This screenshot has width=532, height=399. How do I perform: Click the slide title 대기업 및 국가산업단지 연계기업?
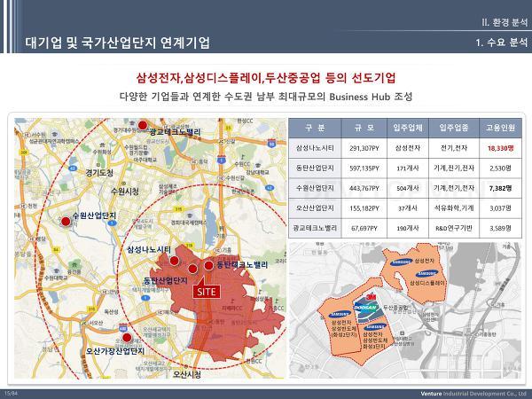tap(117, 43)
